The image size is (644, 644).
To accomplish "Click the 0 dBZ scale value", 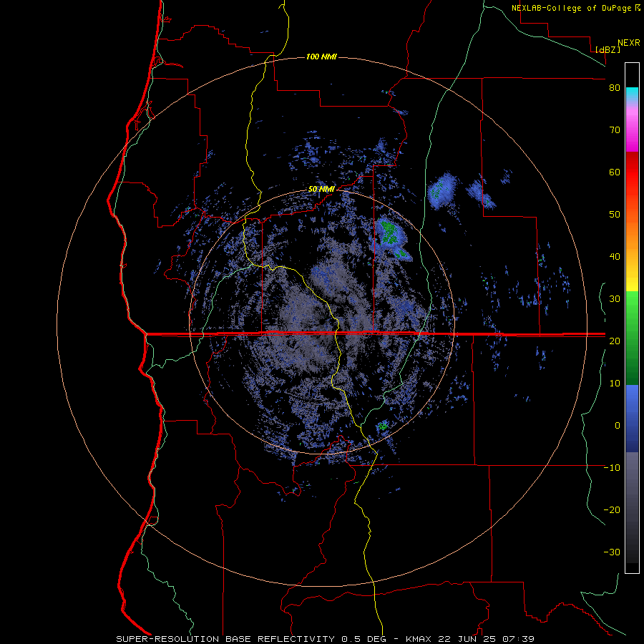I will [618, 426].
